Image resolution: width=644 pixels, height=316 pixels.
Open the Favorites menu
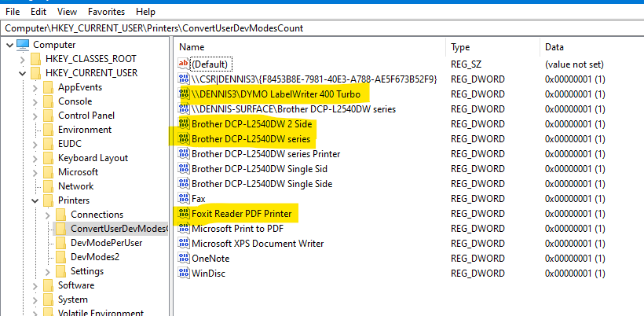tap(106, 12)
